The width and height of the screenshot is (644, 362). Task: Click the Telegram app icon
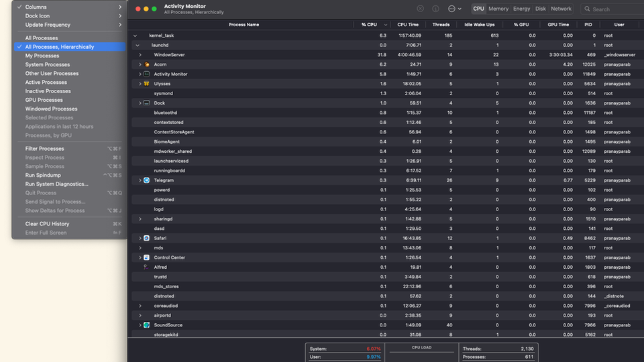(x=147, y=180)
